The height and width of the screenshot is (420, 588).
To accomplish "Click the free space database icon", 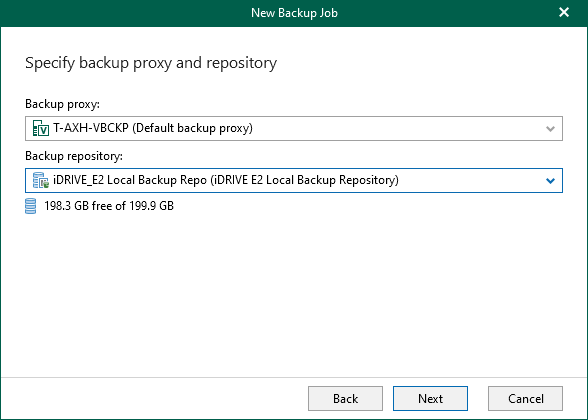I will point(31,206).
